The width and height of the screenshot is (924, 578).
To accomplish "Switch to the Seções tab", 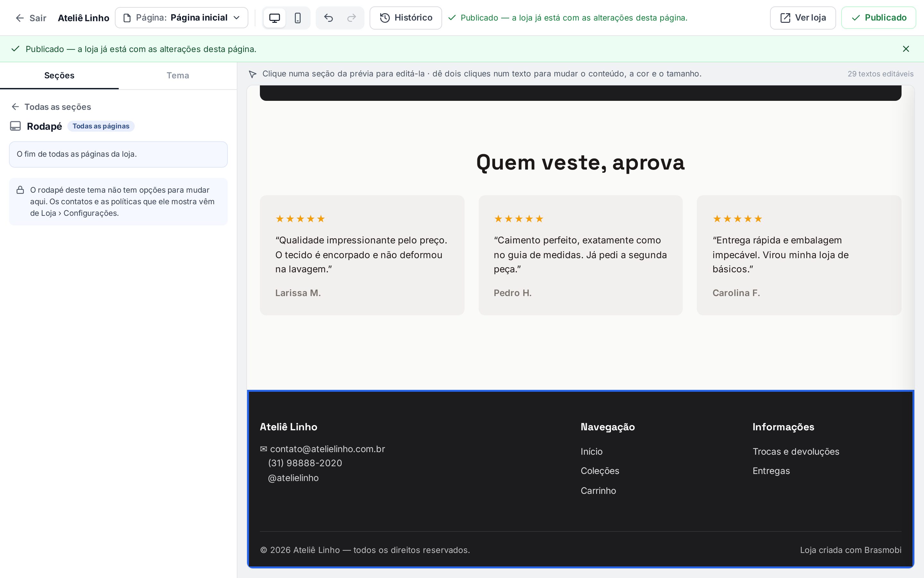I will point(59,75).
